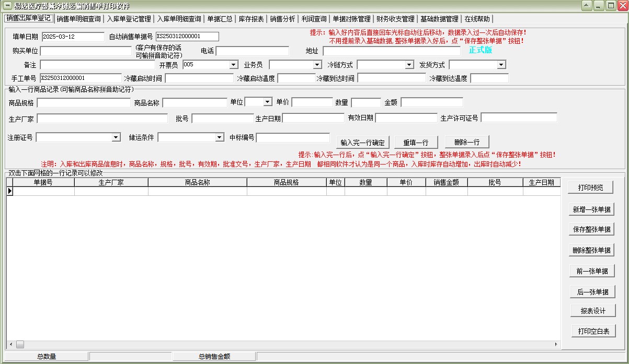The height and width of the screenshot is (364, 629).
Task: Expand the 注册证号 combo box
Action: (x=116, y=136)
